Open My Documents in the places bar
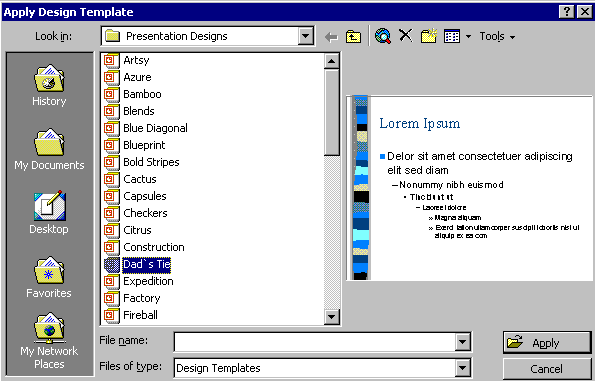The image size is (595, 381). coord(49,149)
